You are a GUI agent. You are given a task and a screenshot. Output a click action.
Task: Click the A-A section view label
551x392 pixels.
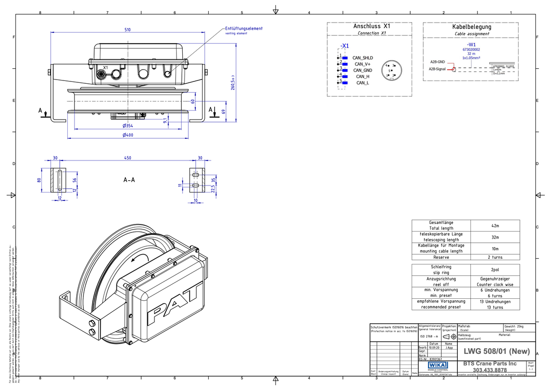[x=129, y=180]
